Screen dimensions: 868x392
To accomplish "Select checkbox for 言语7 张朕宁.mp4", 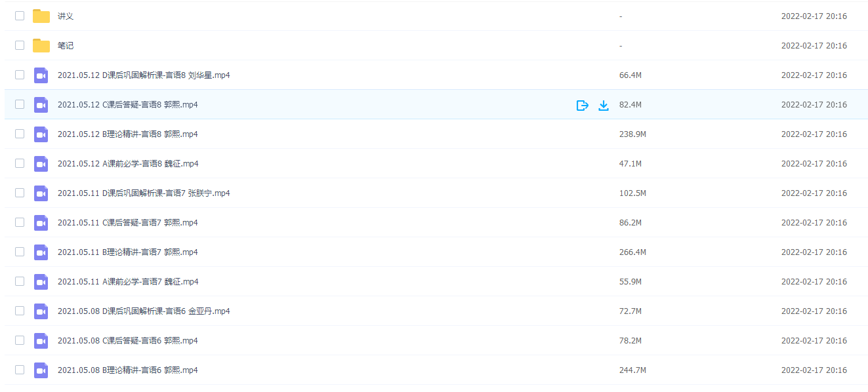I will point(20,193).
